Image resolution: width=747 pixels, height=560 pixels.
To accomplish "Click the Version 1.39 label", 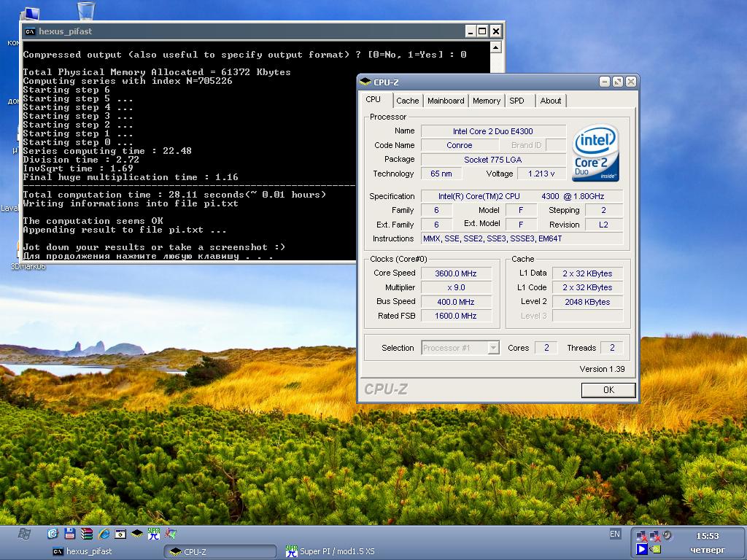I will pyautogui.click(x=602, y=369).
